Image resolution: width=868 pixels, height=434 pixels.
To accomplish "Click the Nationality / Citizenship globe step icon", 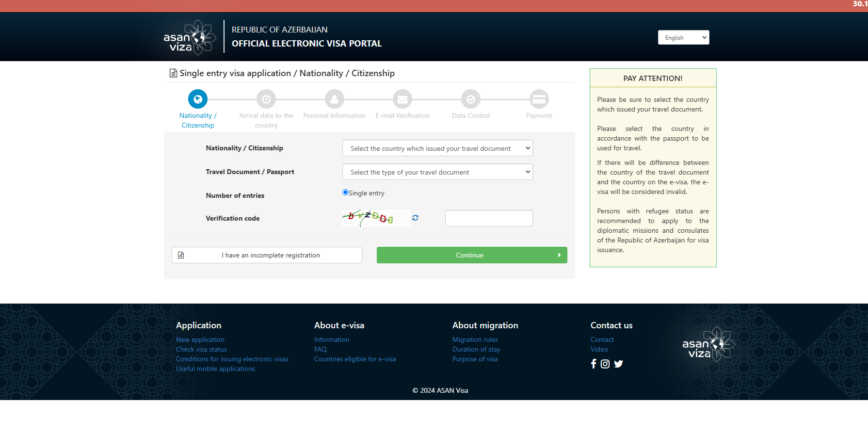I will point(198,99).
